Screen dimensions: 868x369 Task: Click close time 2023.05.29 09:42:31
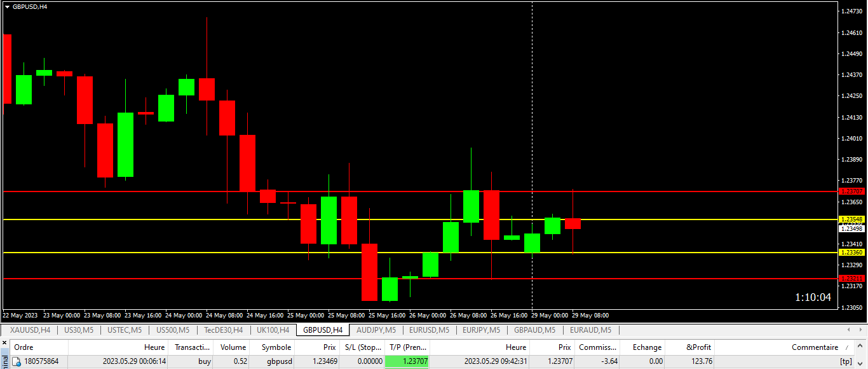(496, 361)
